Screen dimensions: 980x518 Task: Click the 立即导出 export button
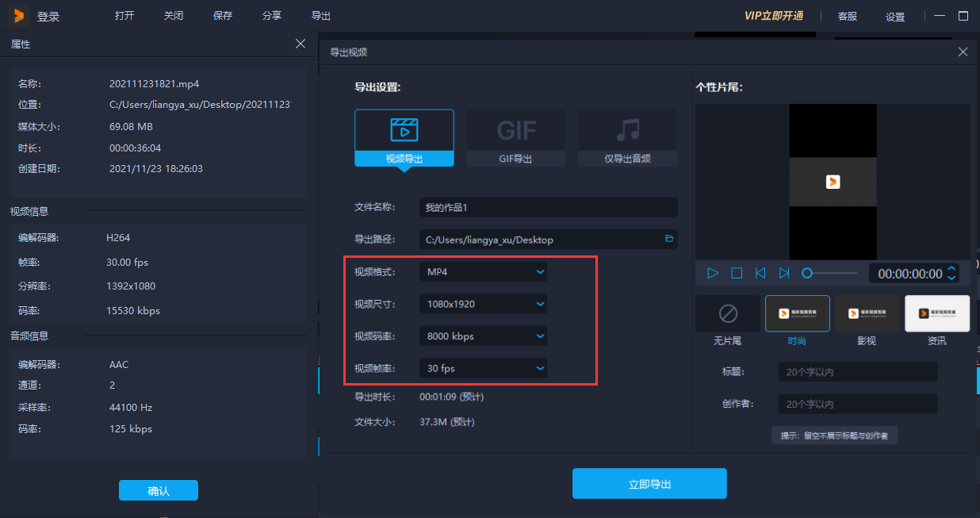coord(649,483)
